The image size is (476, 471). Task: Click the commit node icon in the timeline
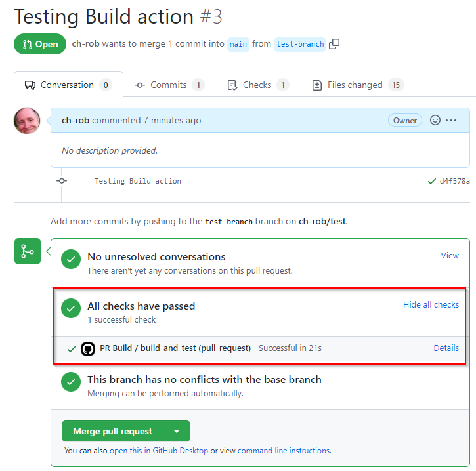pos(62,181)
